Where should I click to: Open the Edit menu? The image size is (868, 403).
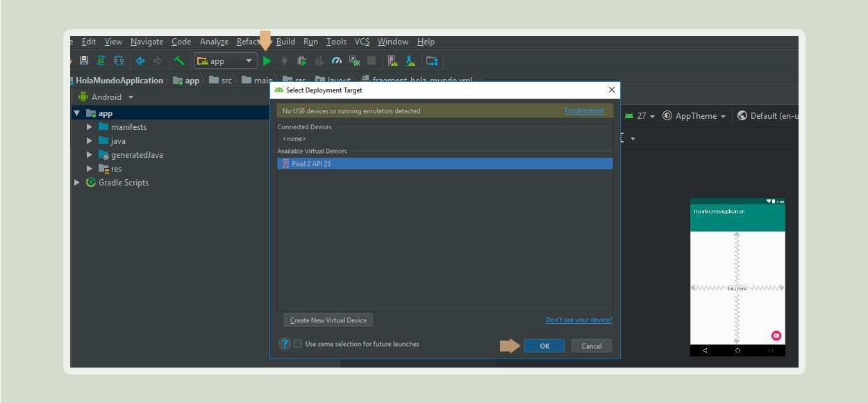tap(89, 42)
